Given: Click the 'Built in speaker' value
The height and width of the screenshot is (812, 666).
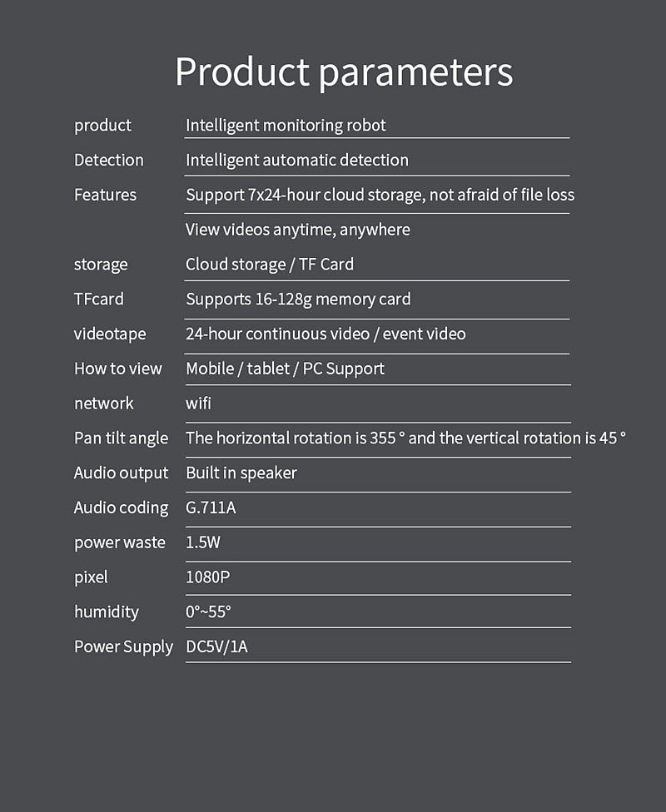Looking at the screenshot, I should coord(241,473).
